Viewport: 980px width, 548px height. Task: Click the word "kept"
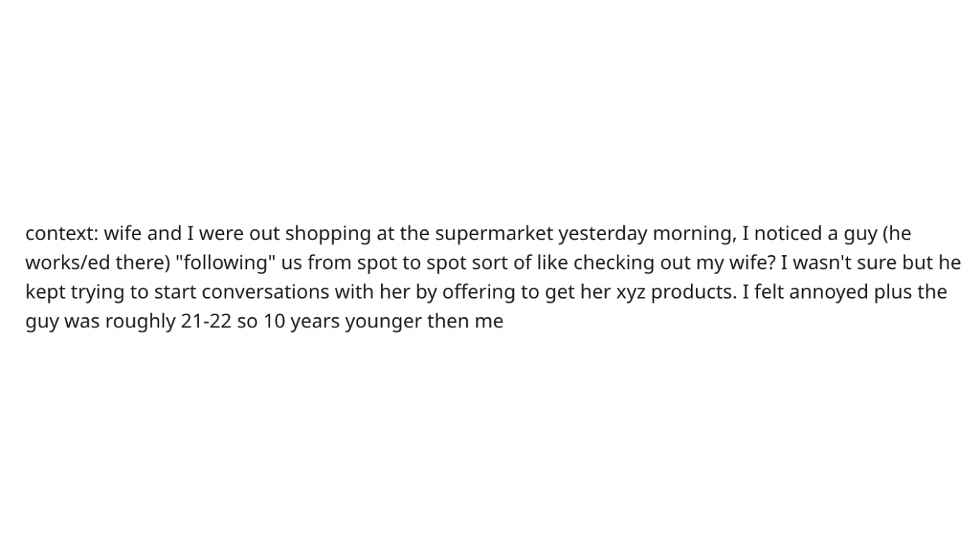(45, 292)
